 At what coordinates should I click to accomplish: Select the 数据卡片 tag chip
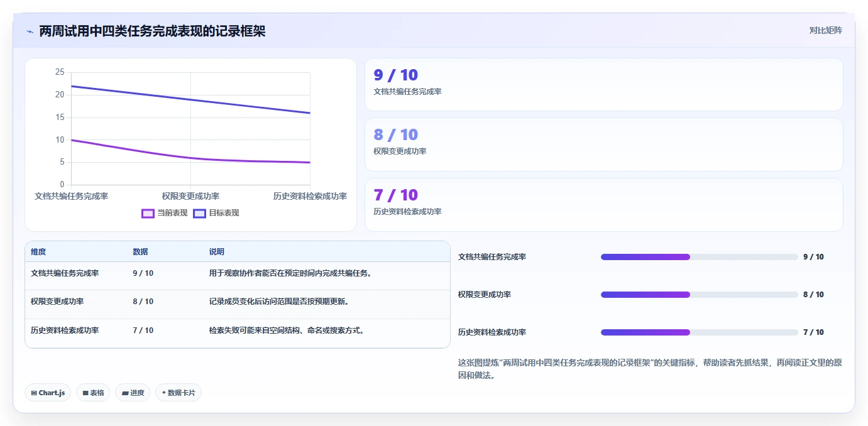coord(179,393)
